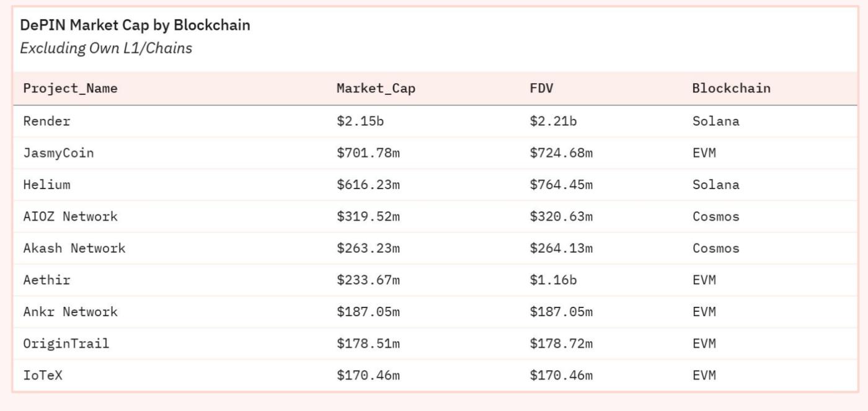Image resolution: width=868 pixels, height=411 pixels.
Task: Select the $701.78m market cap cell
Action: pos(368,153)
